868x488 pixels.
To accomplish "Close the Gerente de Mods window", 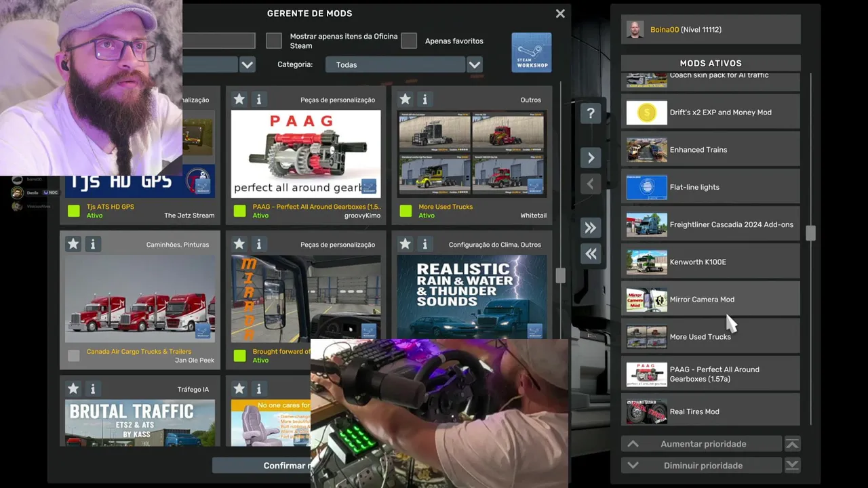I will 560,14.
